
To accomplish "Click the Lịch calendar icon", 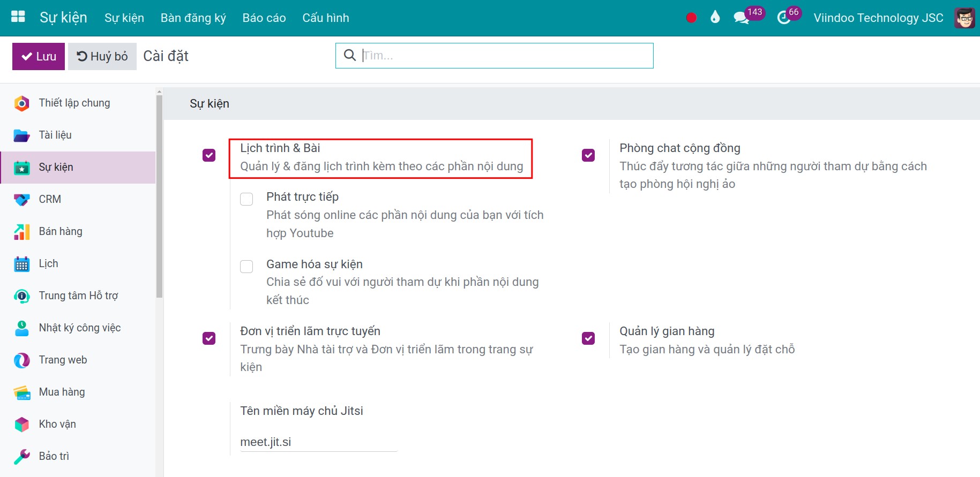I will pyautogui.click(x=21, y=264).
